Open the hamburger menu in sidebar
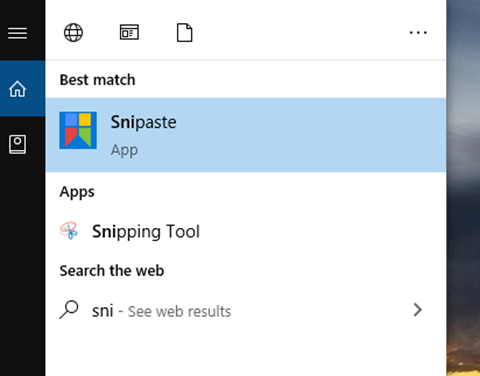This screenshot has width=480, height=376. point(17,33)
